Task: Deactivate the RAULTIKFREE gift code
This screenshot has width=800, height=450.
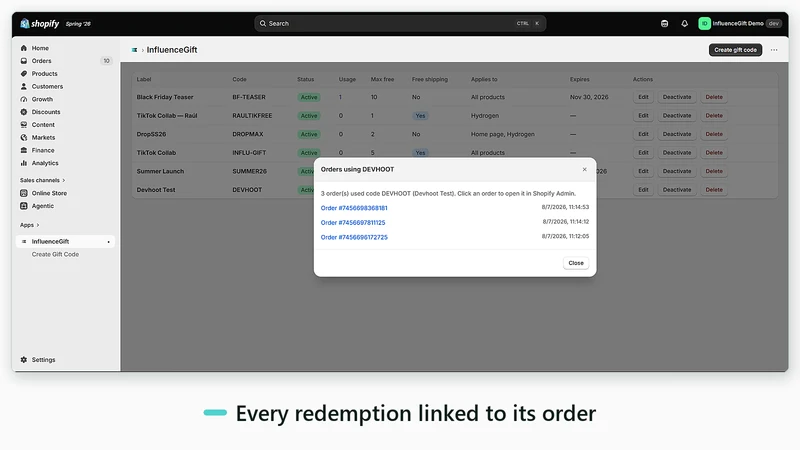Action: click(677, 116)
